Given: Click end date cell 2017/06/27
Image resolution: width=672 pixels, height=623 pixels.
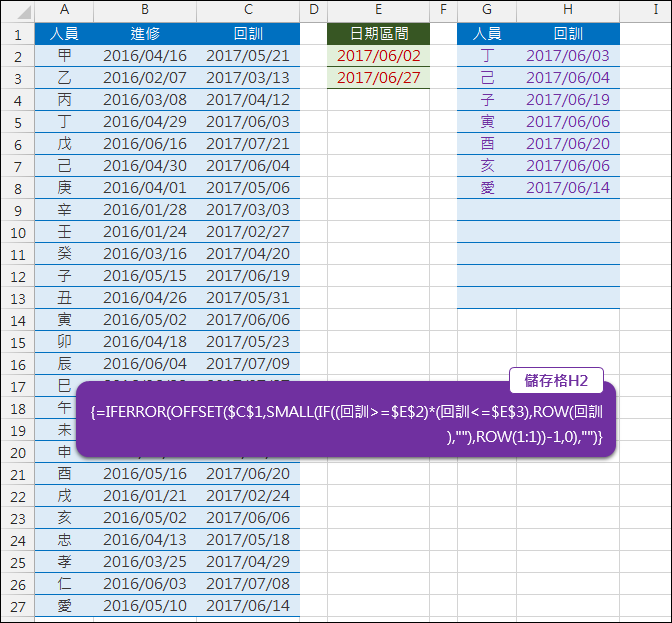Looking at the screenshot, I should [378, 78].
